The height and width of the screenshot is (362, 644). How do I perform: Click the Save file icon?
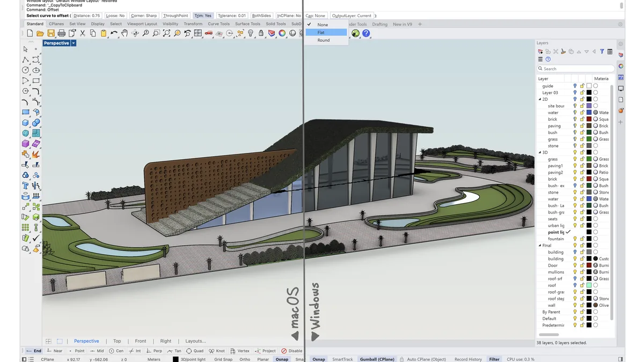[51, 33]
